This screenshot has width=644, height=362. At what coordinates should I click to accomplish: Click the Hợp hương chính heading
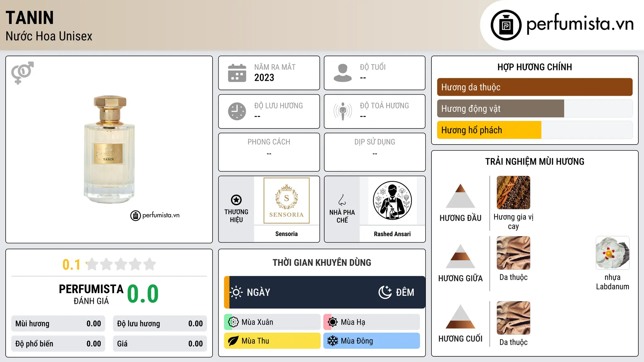point(535,67)
